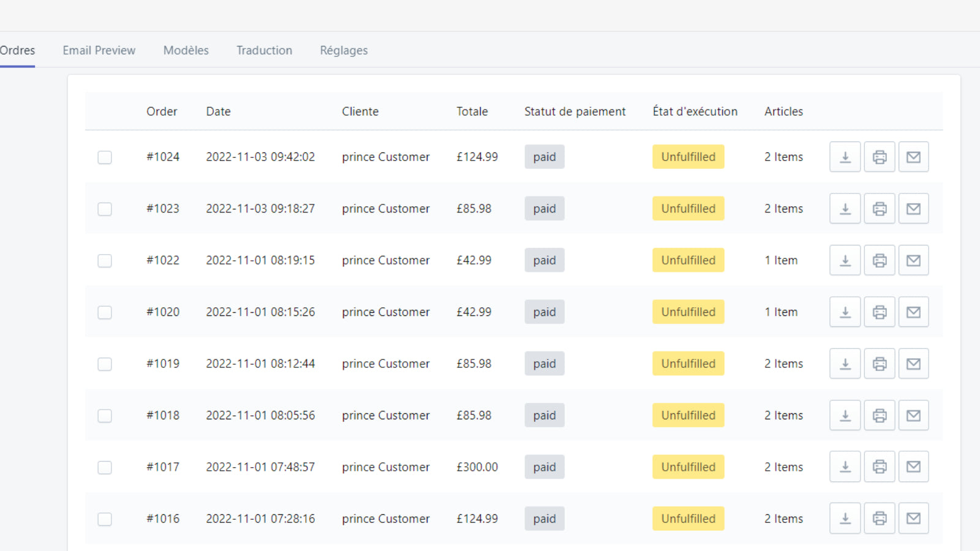
Task: Select checkbox for order #1024
Action: pyautogui.click(x=105, y=157)
